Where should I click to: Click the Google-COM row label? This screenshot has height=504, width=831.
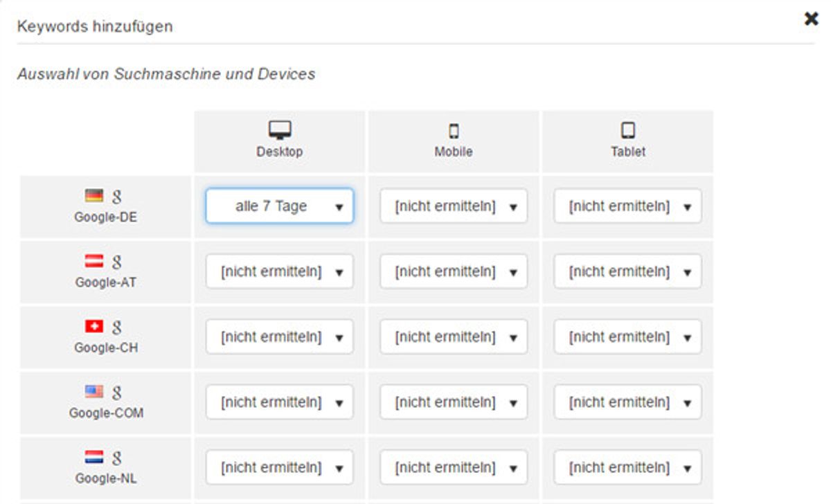point(106,413)
